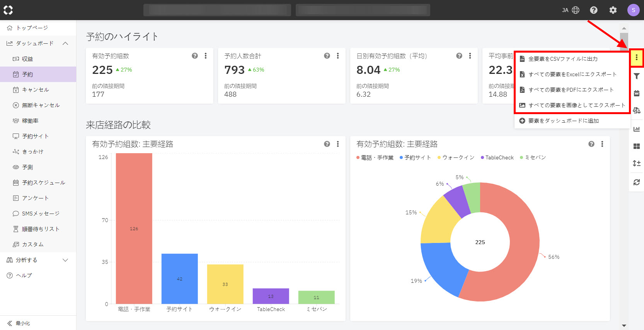Expand the 分析する sidebar section

[65, 260]
